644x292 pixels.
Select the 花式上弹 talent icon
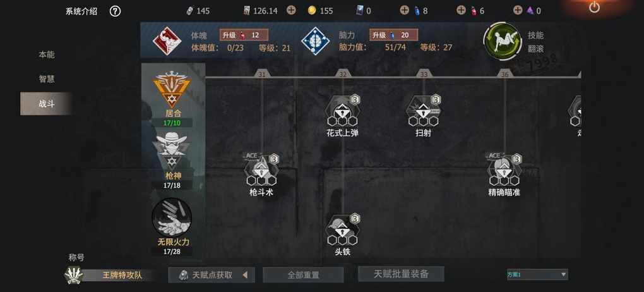click(x=343, y=111)
